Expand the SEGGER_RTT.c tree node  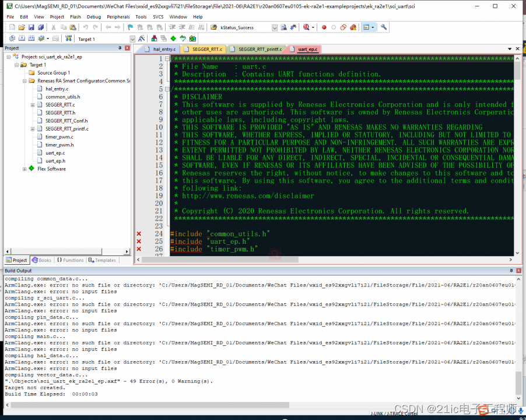[x=33, y=105]
